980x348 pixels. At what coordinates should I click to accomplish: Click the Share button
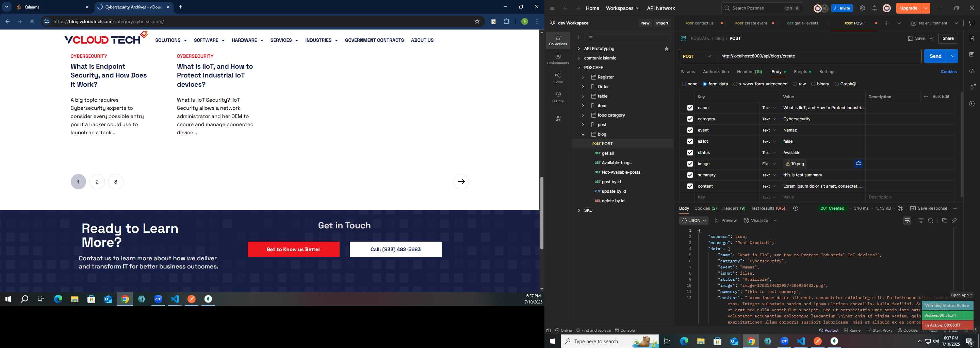coord(948,38)
